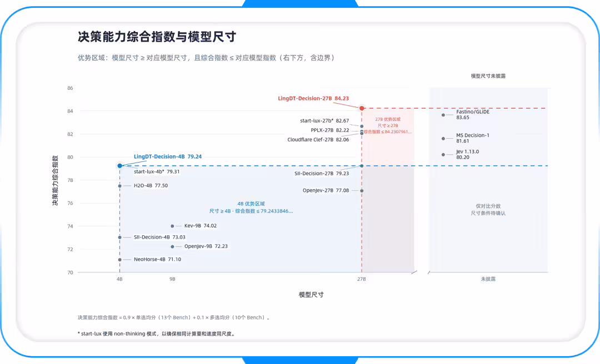
Task: Click the Kev-9B data point
Action: (172, 226)
